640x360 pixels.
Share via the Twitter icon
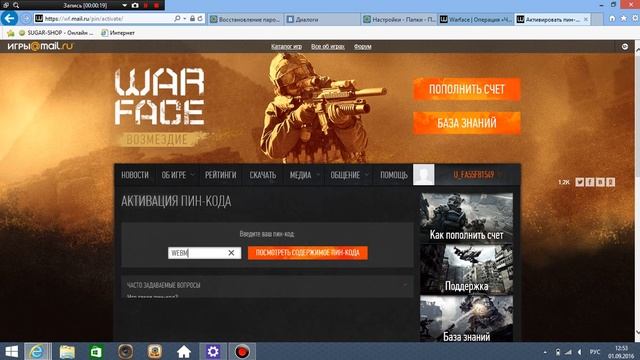[x=580, y=182]
